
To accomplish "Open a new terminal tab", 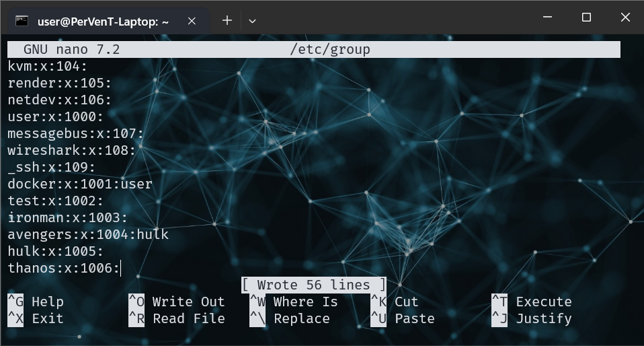I will click(x=227, y=20).
